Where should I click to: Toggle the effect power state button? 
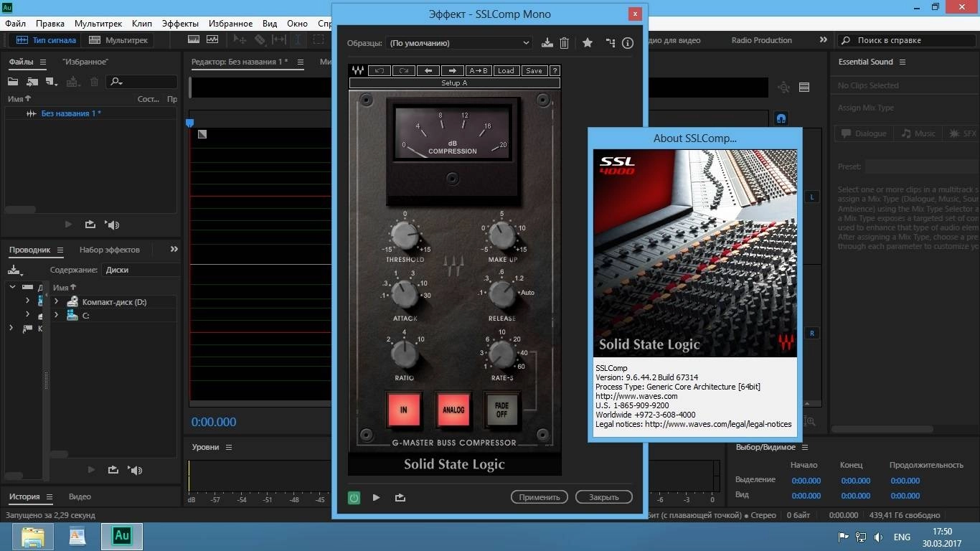pos(354,497)
